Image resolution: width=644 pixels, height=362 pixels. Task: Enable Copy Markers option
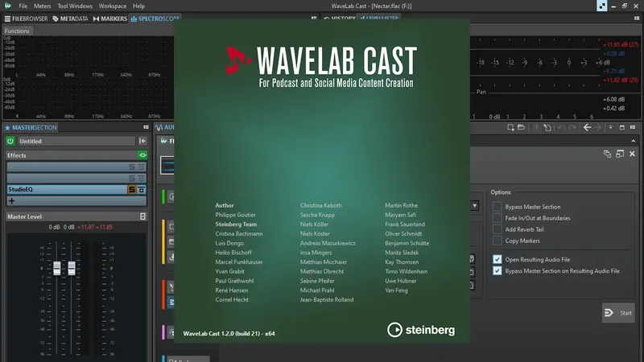click(497, 241)
